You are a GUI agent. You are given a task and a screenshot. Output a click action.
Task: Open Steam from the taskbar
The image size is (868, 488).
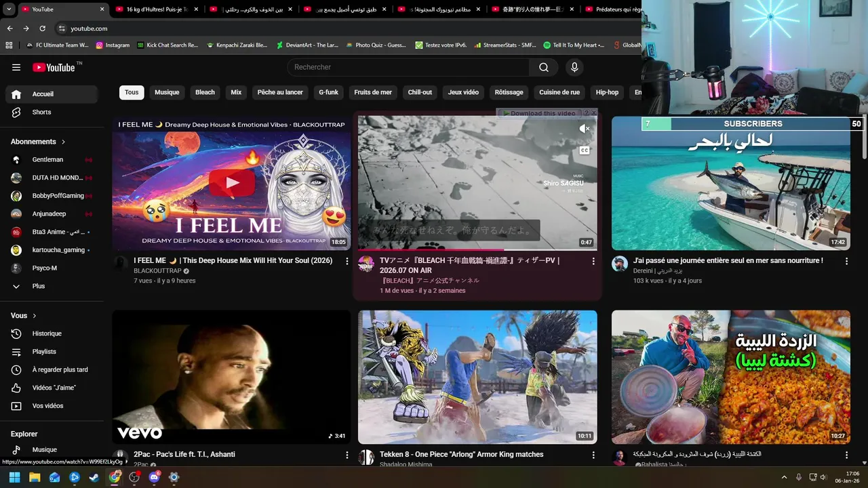pos(94,477)
